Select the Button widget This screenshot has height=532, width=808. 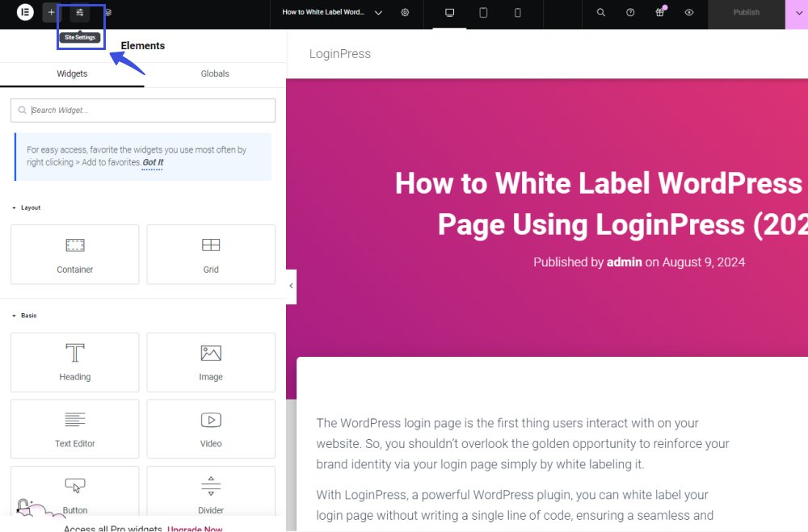click(x=74, y=492)
